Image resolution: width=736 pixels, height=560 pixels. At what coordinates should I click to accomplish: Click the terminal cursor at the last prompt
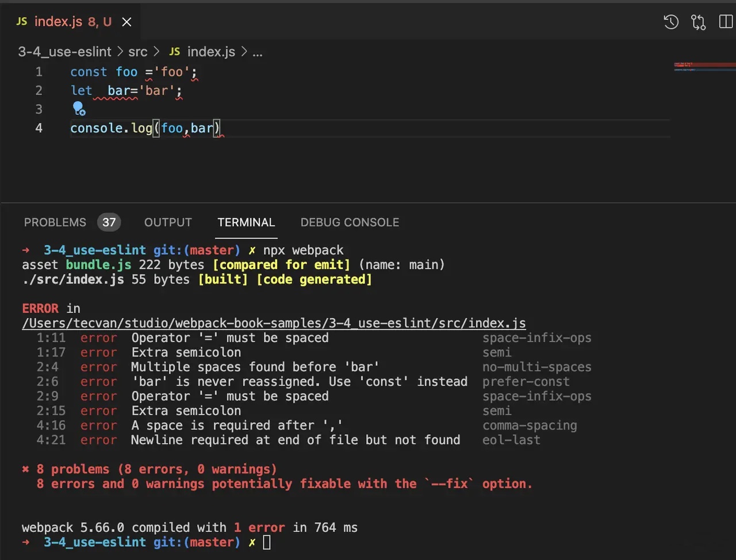pos(267,542)
